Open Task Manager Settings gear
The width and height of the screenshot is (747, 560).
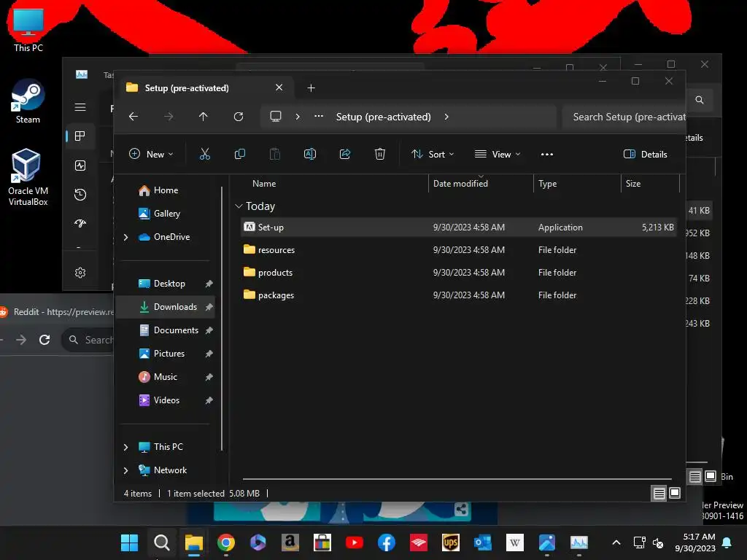point(80,273)
